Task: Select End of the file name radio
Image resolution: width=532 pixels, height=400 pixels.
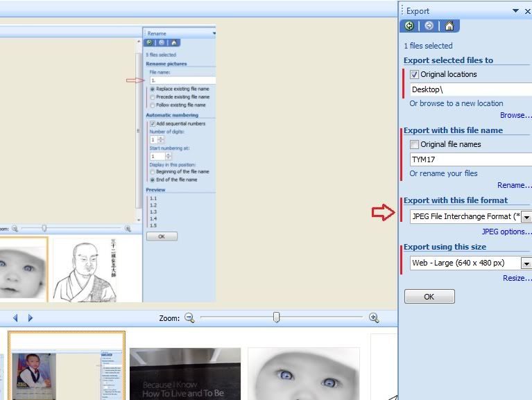Action: point(153,180)
